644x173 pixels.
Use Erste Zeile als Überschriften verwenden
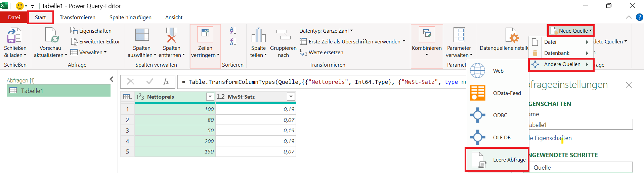tap(352, 41)
